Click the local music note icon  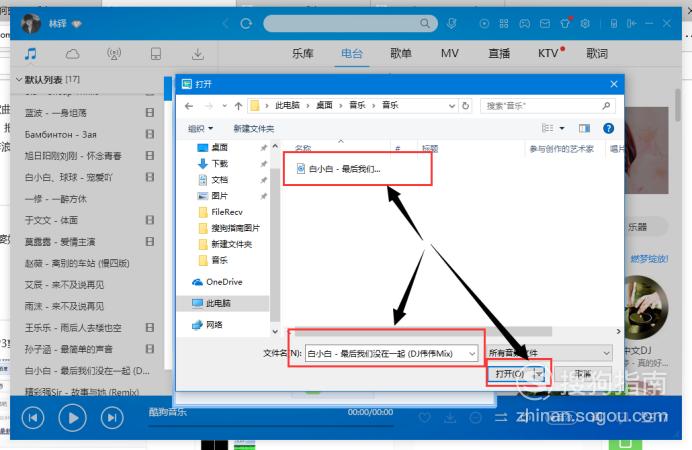[30, 54]
